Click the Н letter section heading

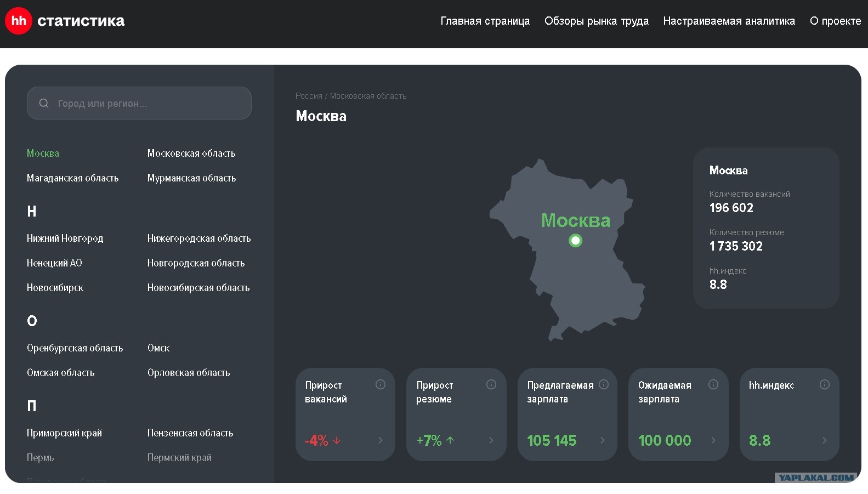pyautogui.click(x=32, y=211)
